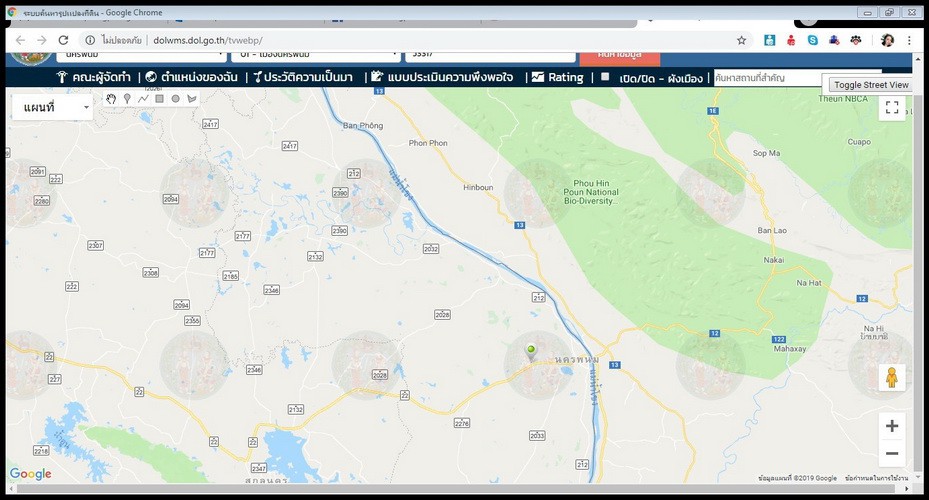Select the hand pan drawing tool
929x500 pixels.
111,99
